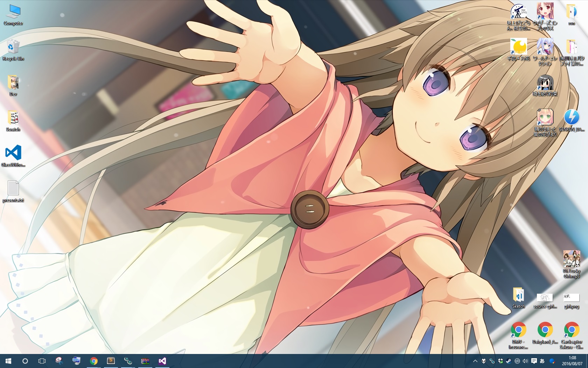This screenshot has height=368, width=588.
Task: Select the Dev folder on desktop
Action: pyautogui.click(x=13, y=86)
